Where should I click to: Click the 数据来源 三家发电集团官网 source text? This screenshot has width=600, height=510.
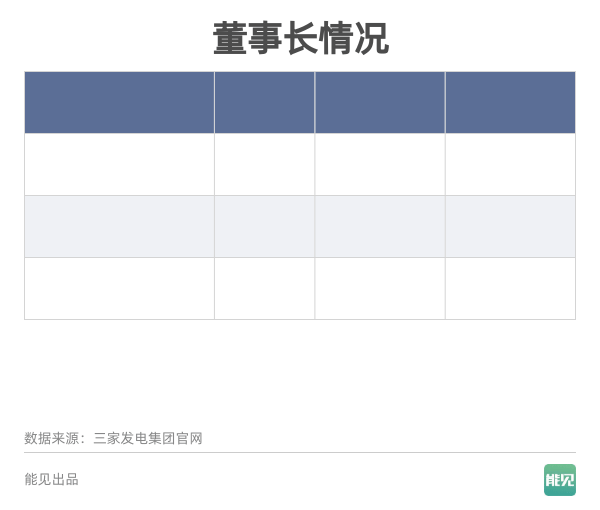coord(113,438)
